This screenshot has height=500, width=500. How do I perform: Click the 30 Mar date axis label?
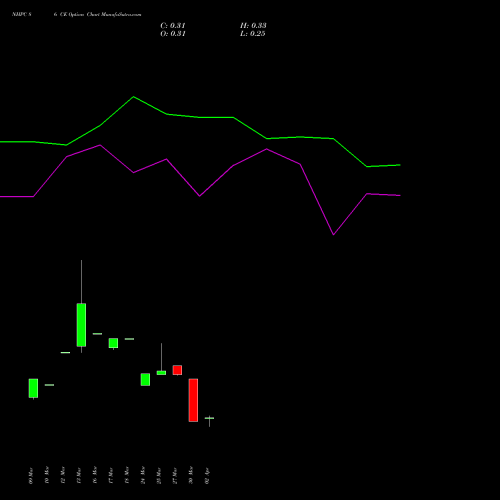191,476
